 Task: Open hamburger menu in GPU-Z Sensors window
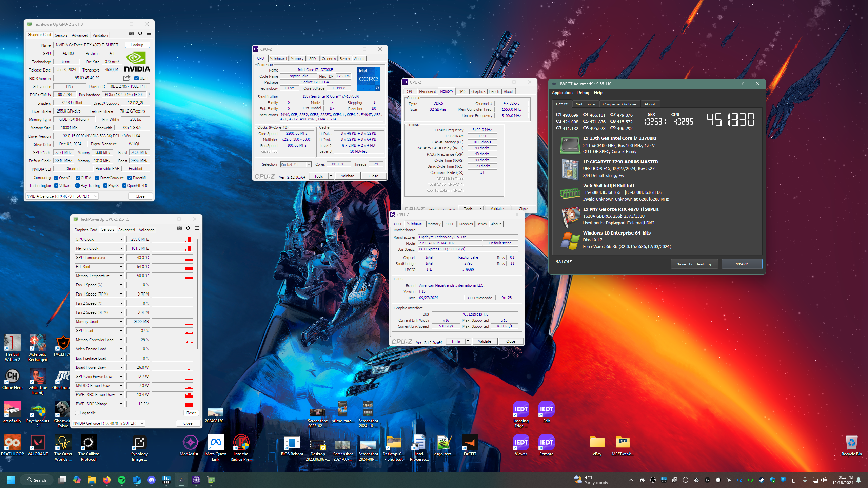(197, 228)
